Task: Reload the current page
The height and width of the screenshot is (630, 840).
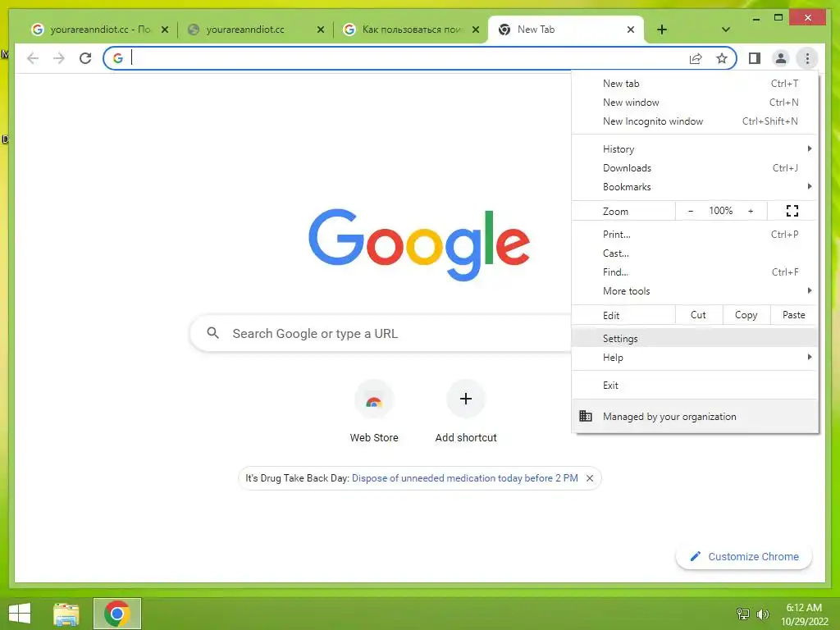Action: pos(85,58)
